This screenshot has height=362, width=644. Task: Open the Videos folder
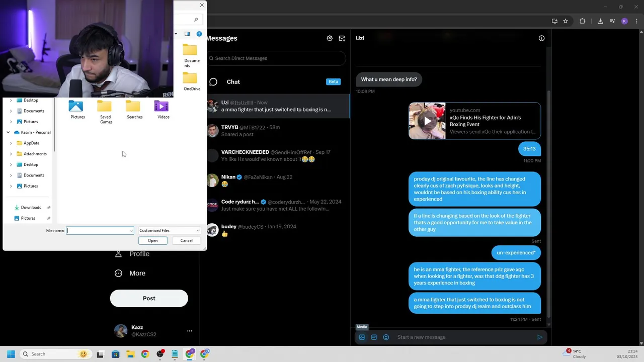[x=162, y=110]
